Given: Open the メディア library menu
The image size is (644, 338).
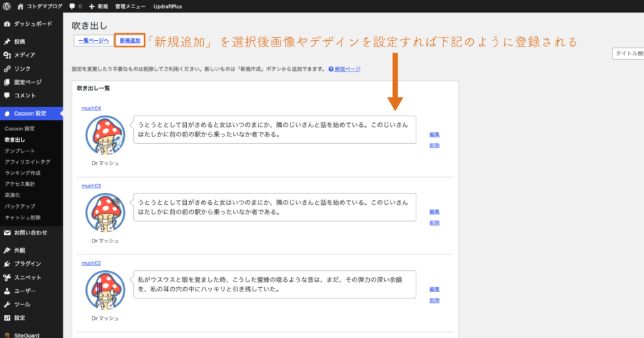Looking at the screenshot, I should click(x=25, y=55).
